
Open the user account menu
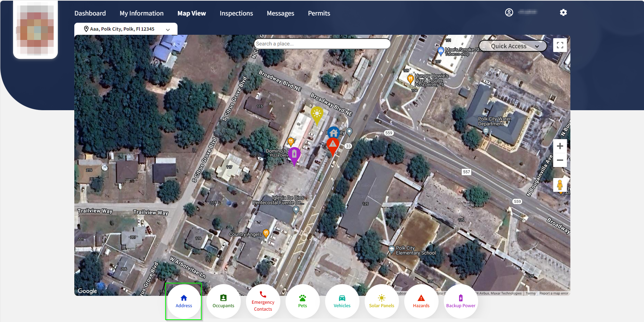tap(509, 13)
